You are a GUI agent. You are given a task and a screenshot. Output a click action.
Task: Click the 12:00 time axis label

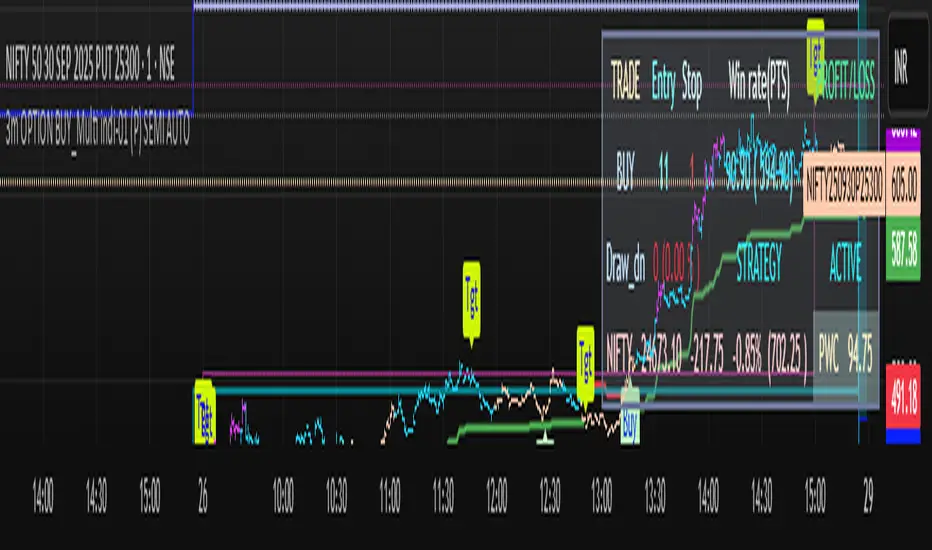point(496,495)
